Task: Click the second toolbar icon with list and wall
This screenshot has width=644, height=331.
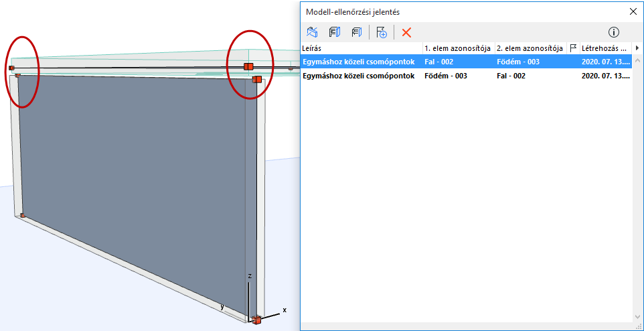Action: point(334,32)
